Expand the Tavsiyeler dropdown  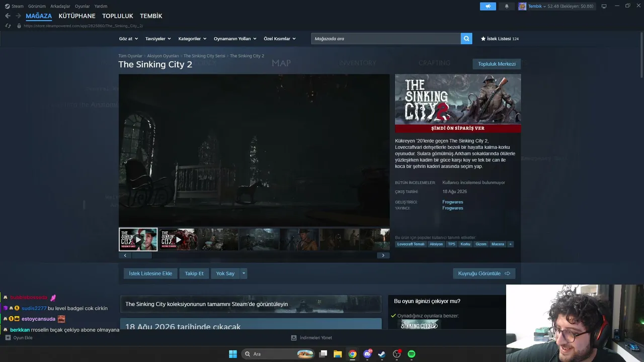(158, 39)
